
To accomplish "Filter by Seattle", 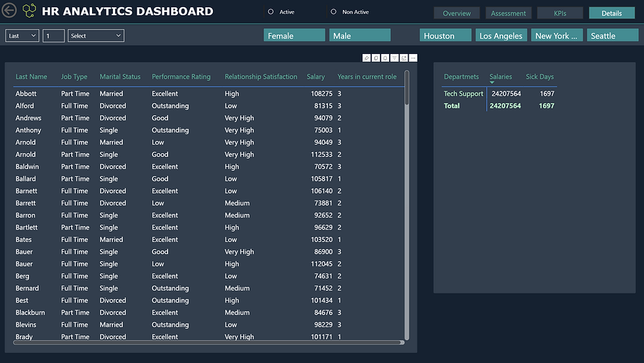I will tap(612, 36).
